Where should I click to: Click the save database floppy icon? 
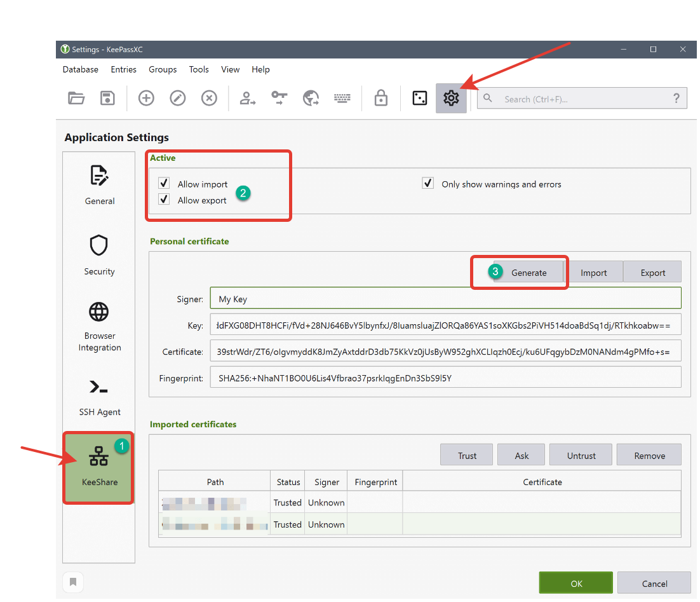pyautogui.click(x=107, y=98)
